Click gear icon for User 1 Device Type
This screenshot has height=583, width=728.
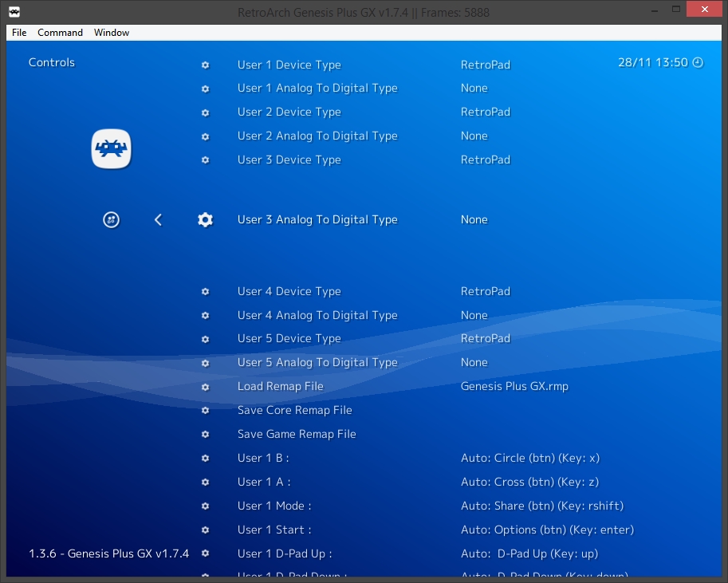(x=205, y=65)
